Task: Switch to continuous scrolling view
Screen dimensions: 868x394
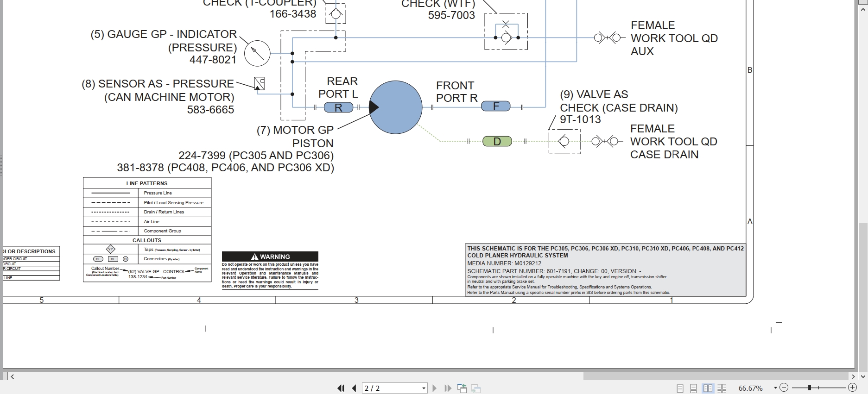Action: click(x=693, y=388)
